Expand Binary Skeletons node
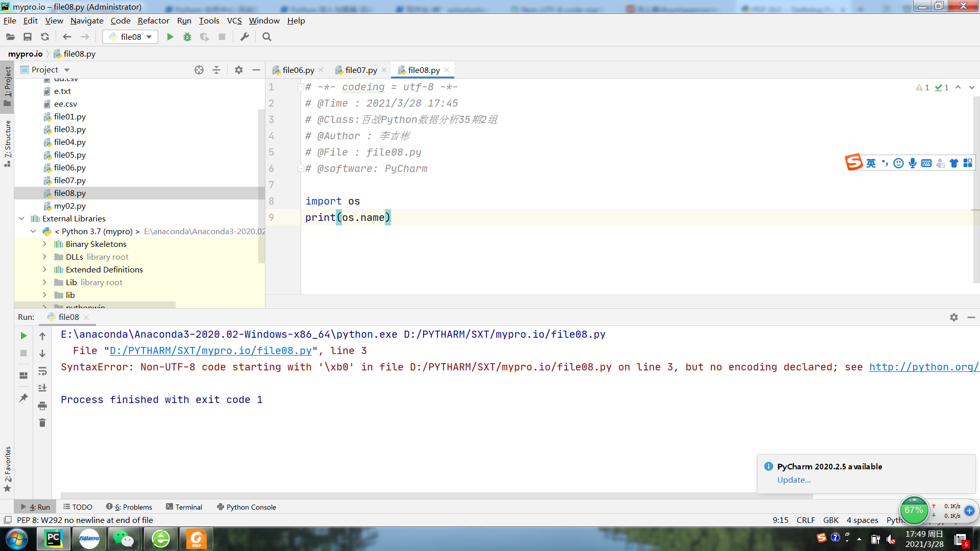 44,244
